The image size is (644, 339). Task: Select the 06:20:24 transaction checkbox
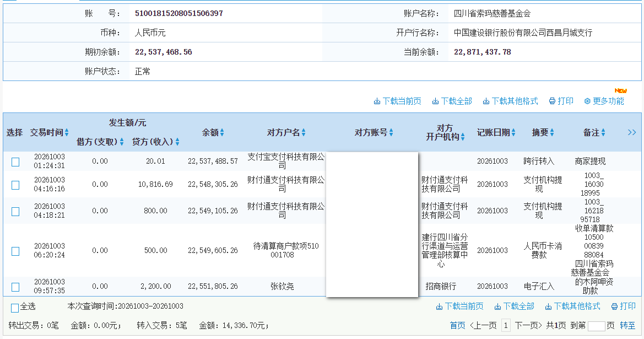pyautogui.click(x=15, y=251)
